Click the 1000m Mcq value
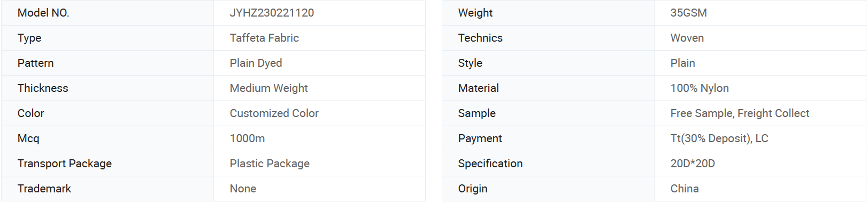 pos(247,138)
